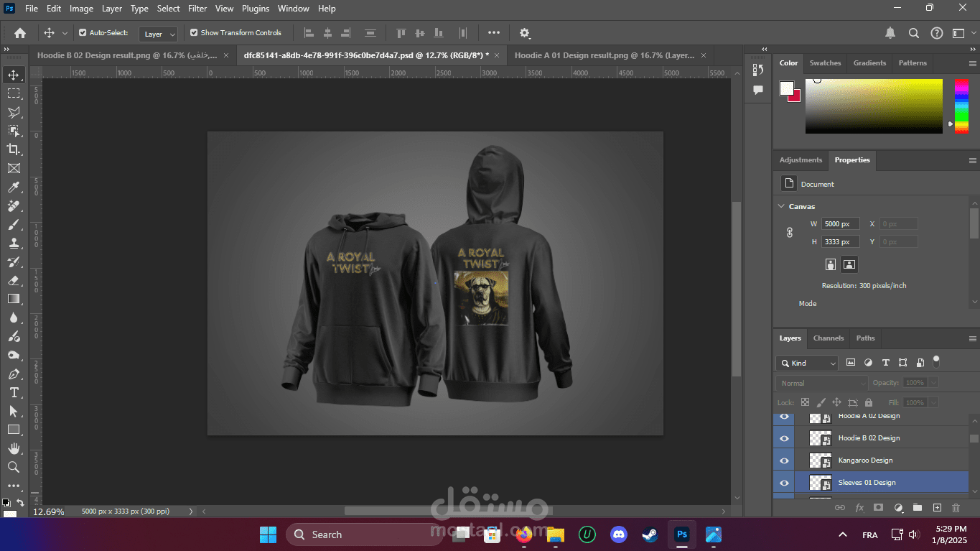
Task: Select the Sleeves 01 Design layer
Action: click(867, 483)
